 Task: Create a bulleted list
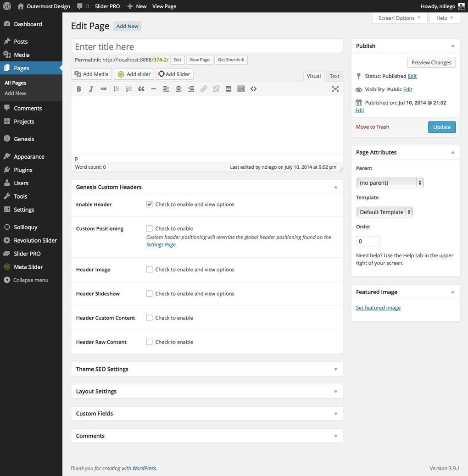click(x=116, y=89)
